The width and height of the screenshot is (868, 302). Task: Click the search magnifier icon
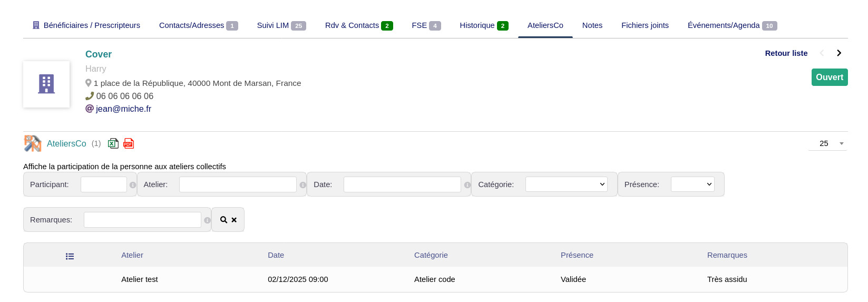coord(223,220)
